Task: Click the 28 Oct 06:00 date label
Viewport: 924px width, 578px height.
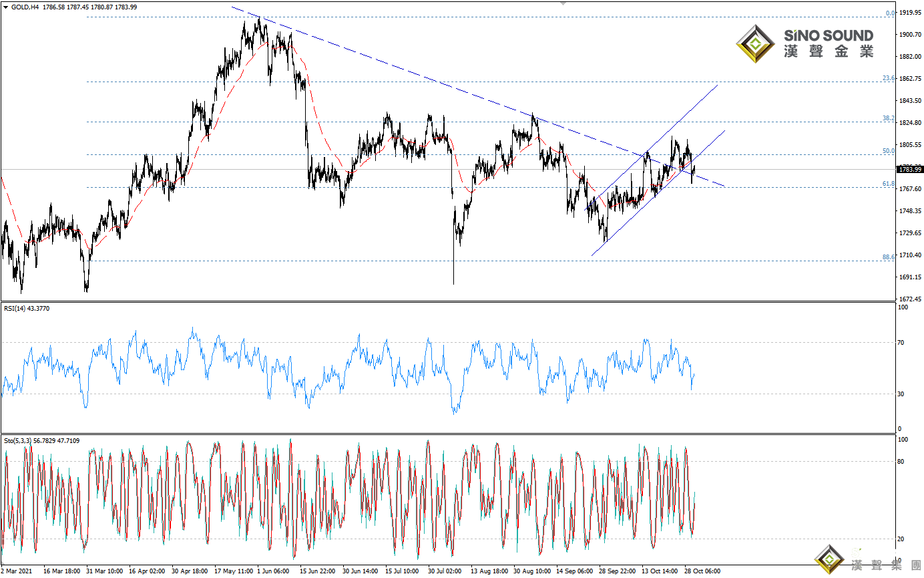Action: pyautogui.click(x=701, y=572)
